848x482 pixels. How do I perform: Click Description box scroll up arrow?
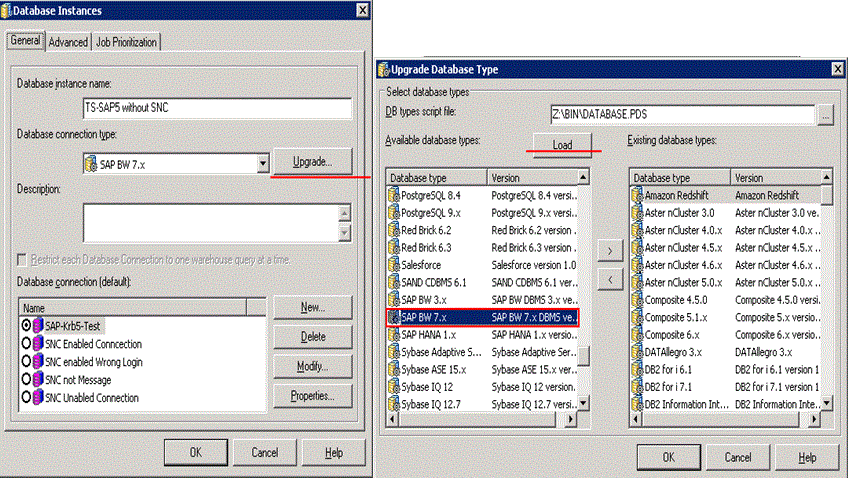pyautogui.click(x=344, y=213)
